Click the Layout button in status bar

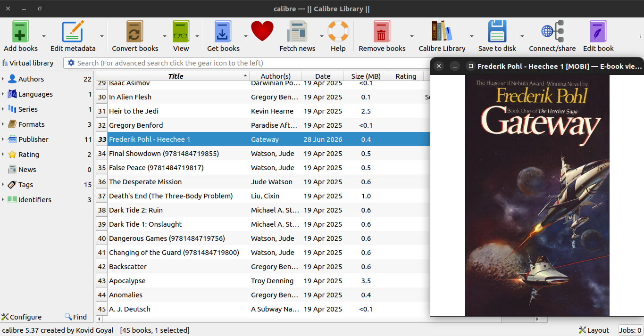point(594,330)
